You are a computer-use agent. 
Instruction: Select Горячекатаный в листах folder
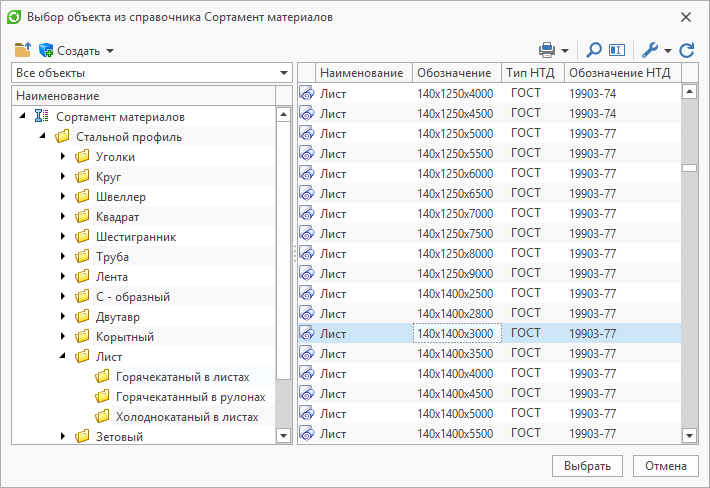pos(182,377)
